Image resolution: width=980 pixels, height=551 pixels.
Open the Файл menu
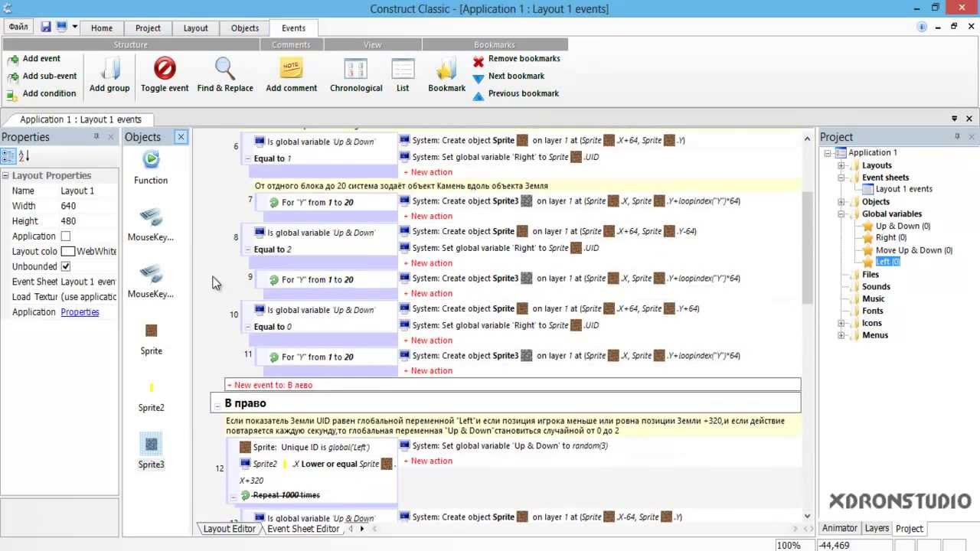[x=18, y=27]
